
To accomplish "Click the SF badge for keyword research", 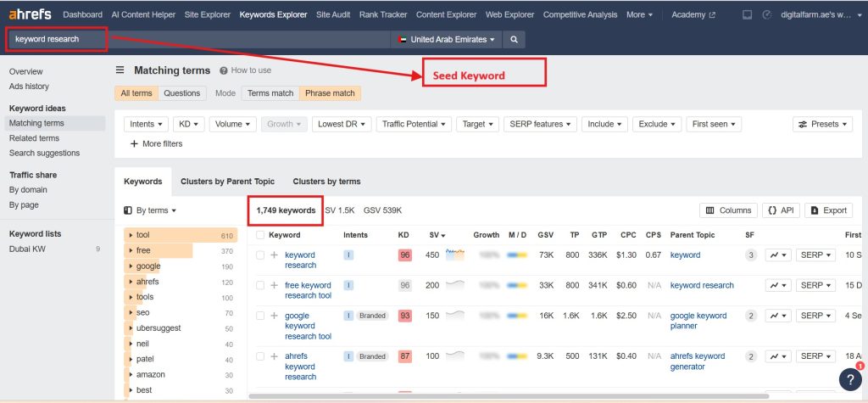I will click(751, 255).
